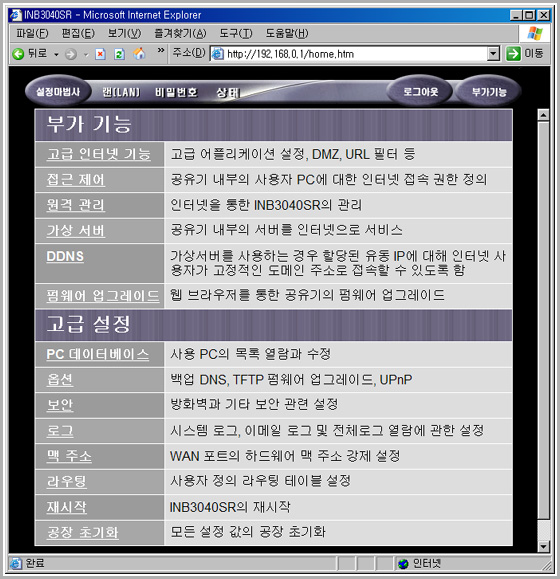Click the '고급 설정' section heading
The width and height of the screenshot is (560, 579).
click(x=89, y=324)
